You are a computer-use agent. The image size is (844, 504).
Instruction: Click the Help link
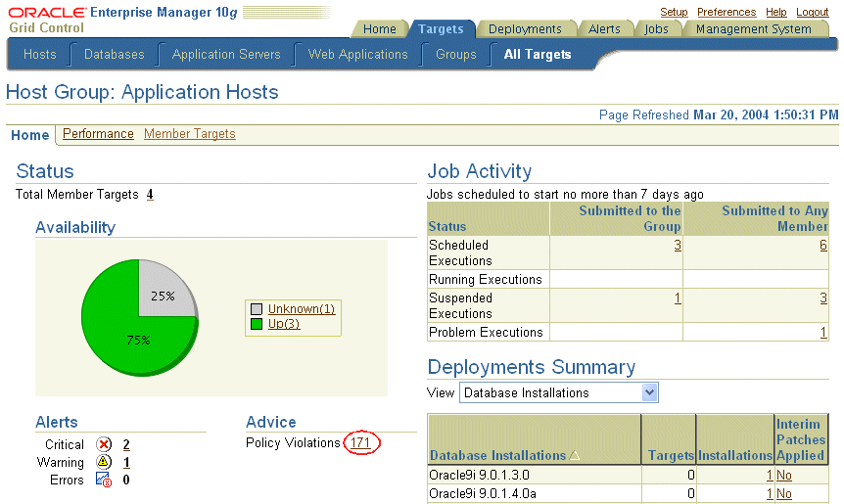point(775,12)
